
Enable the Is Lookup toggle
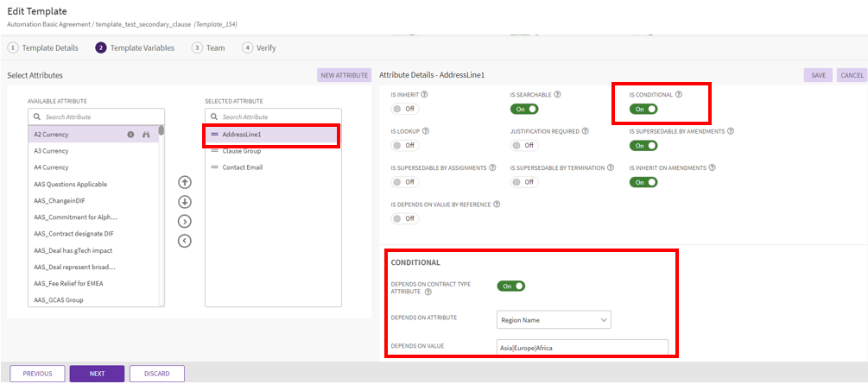404,145
